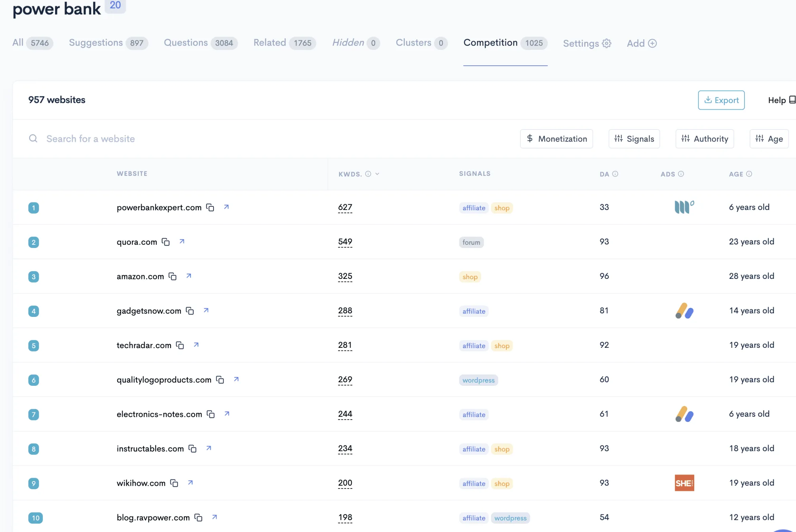The height and width of the screenshot is (532, 796).
Task: Click the Add tab with plus
Action: point(642,43)
